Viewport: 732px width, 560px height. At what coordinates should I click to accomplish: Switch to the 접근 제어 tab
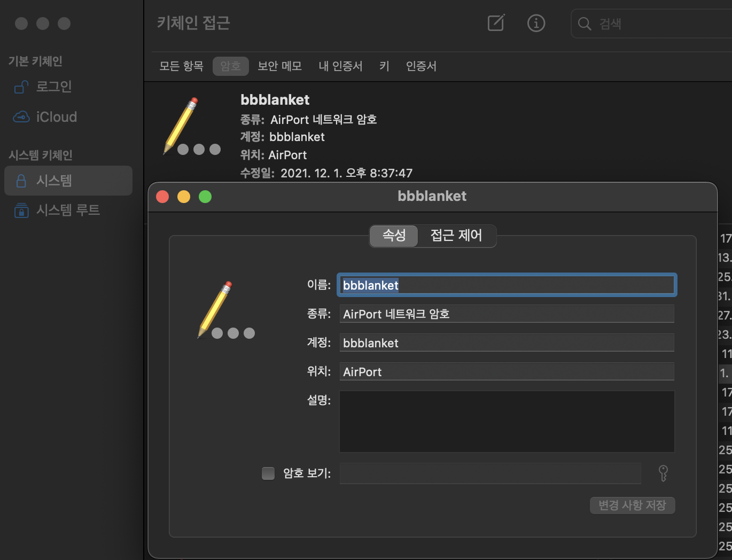(456, 236)
